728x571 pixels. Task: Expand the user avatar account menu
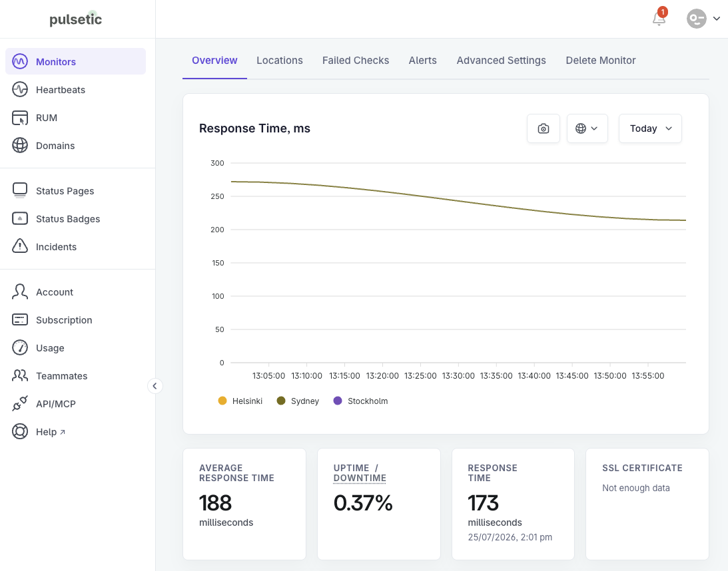[x=703, y=19]
